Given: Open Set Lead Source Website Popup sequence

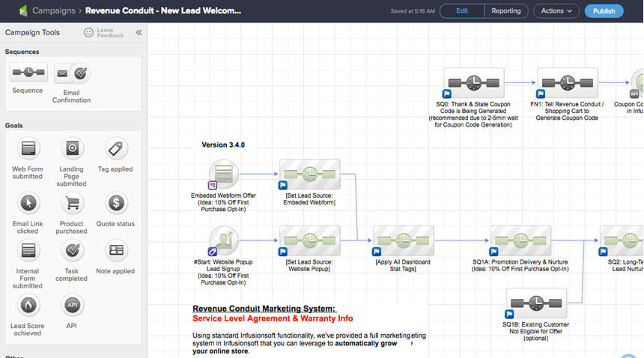Looking at the screenshot, I should 310,240.
